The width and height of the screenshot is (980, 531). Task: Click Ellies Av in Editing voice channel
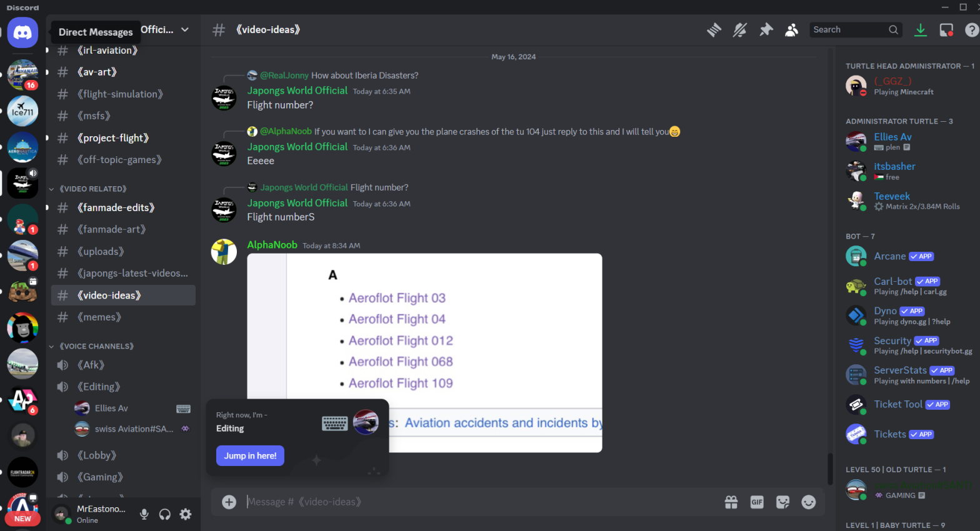[133, 409]
